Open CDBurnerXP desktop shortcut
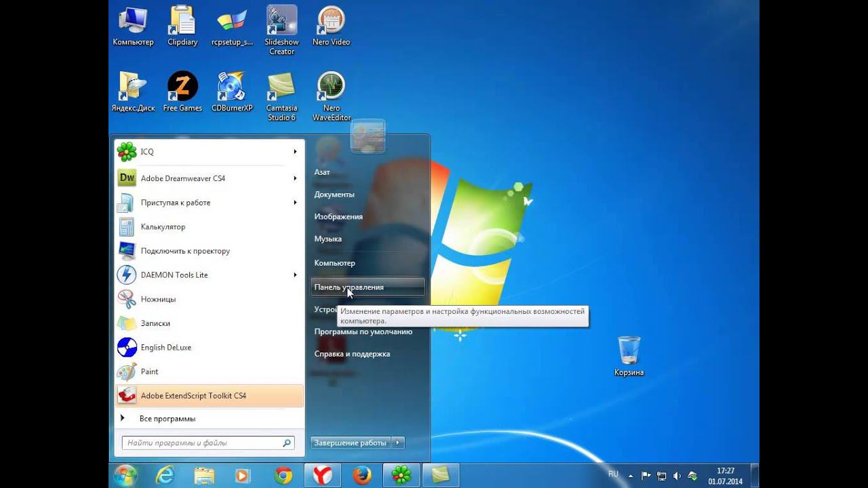This screenshot has width=868, height=488. (x=232, y=92)
